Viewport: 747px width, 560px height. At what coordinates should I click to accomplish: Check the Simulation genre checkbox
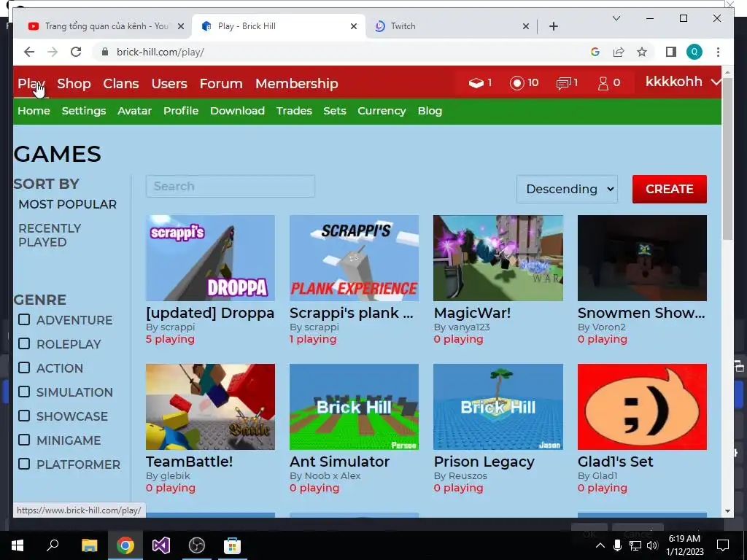click(x=24, y=392)
